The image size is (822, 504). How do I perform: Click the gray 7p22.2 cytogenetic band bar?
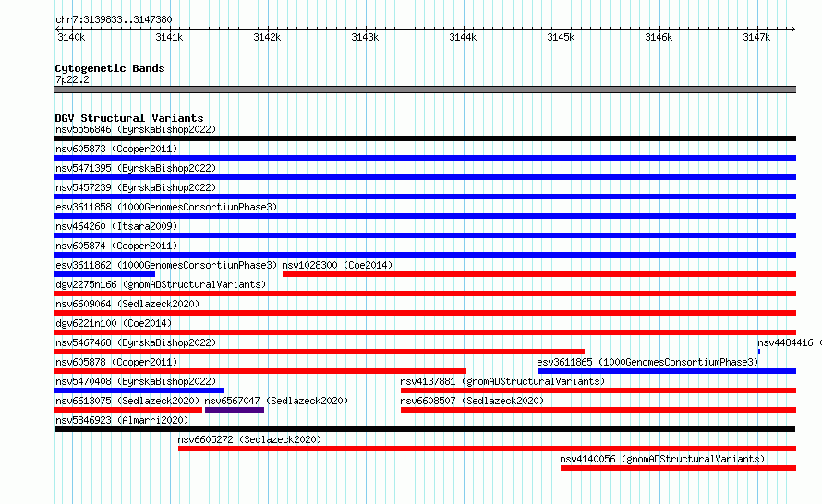pos(425,90)
